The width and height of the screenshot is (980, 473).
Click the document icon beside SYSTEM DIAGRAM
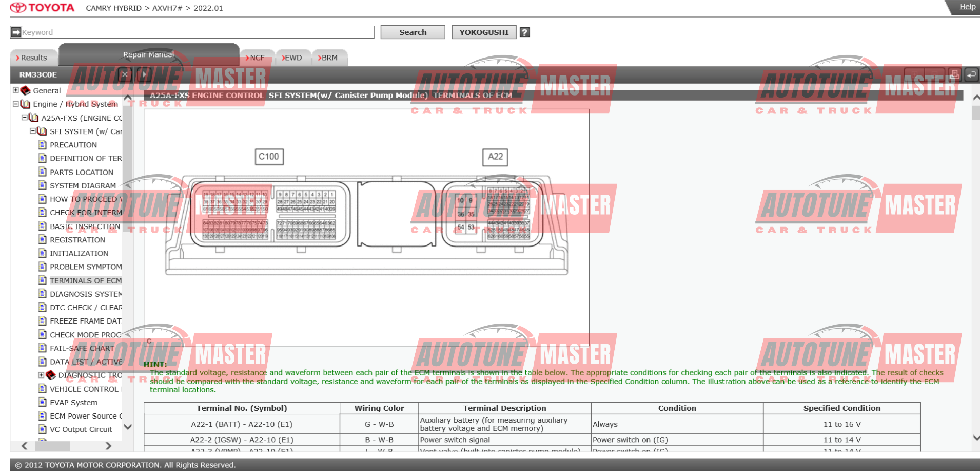tap(43, 185)
